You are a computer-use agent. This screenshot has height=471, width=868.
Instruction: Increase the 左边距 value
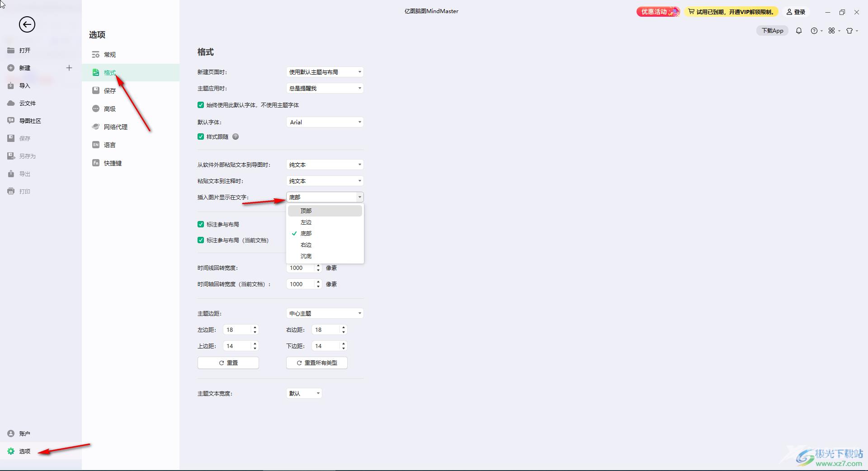click(255, 327)
